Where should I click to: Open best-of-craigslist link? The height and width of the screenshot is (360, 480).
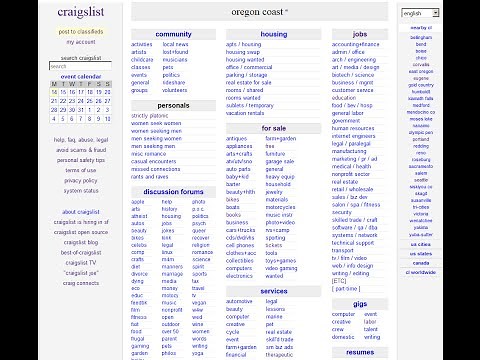tap(81, 253)
